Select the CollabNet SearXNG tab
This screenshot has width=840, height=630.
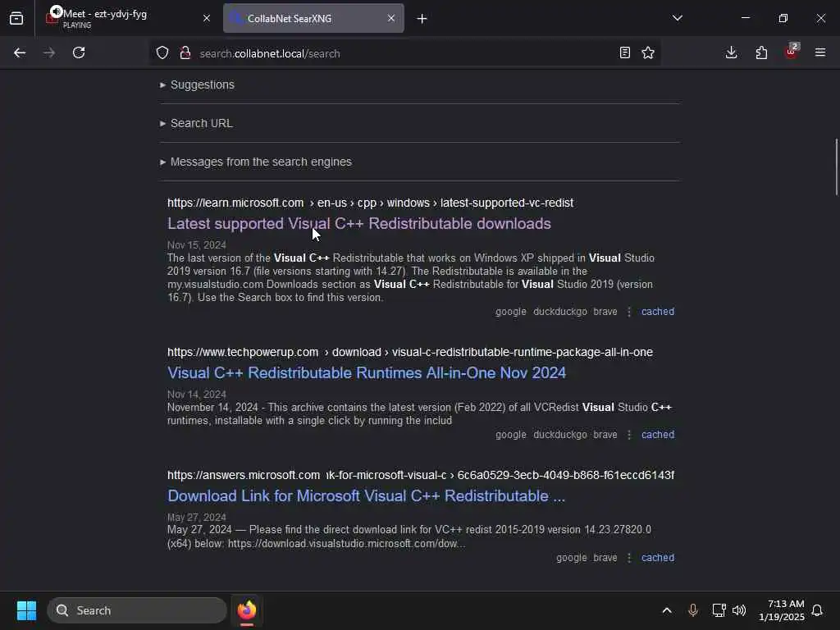(x=313, y=18)
